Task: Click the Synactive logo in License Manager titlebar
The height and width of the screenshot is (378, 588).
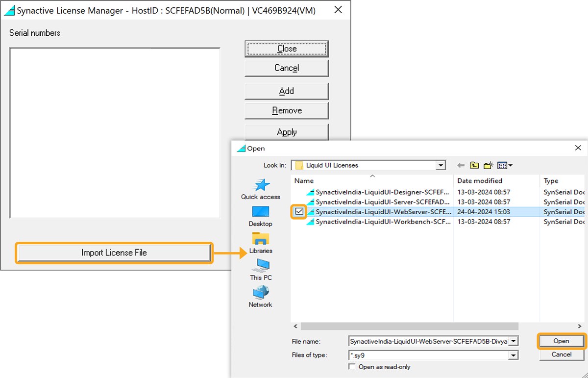Action: pos(9,10)
